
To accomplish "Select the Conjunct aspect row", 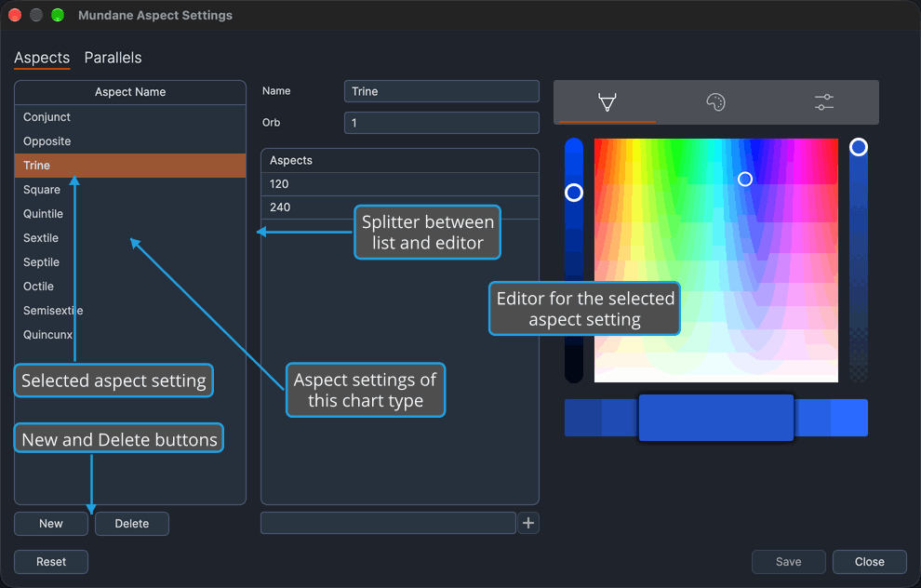I will click(130, 117).
